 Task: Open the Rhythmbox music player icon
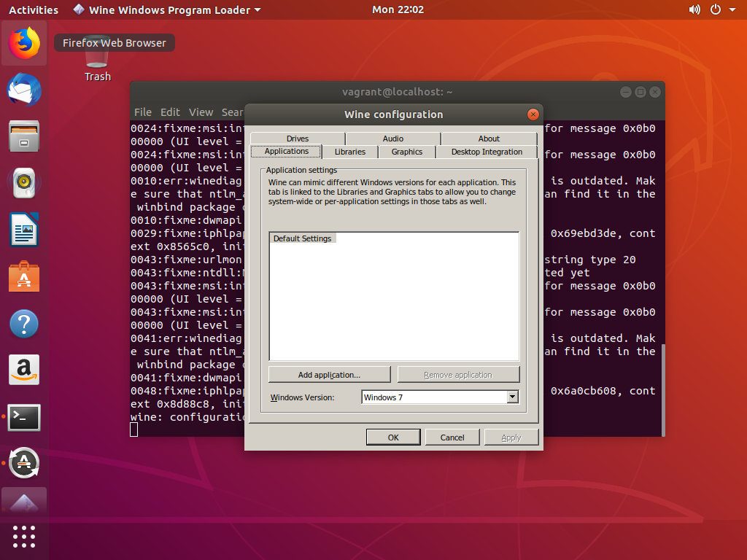[x=24, y=183]
